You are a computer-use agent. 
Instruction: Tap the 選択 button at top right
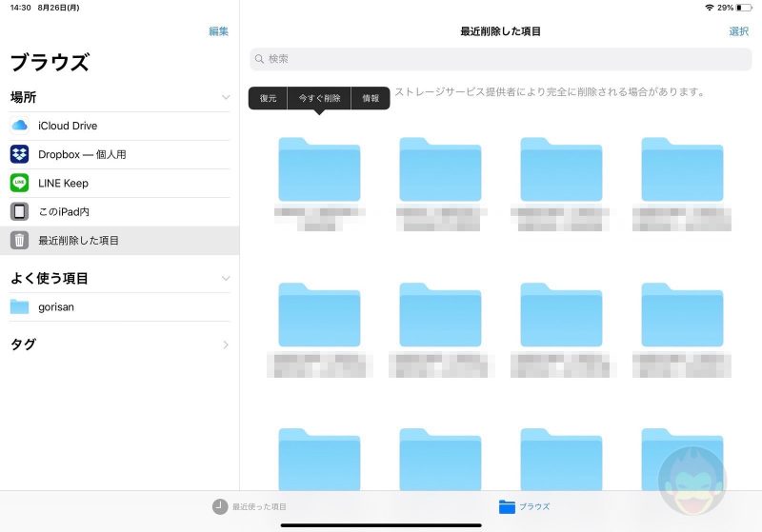coord(739,31)
